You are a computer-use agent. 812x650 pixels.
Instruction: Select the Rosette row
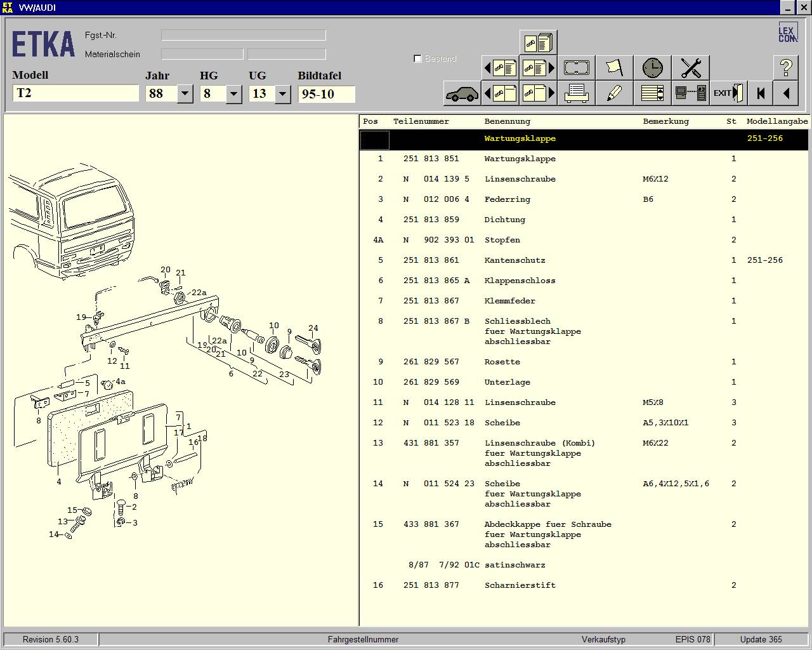pos(584,362)
